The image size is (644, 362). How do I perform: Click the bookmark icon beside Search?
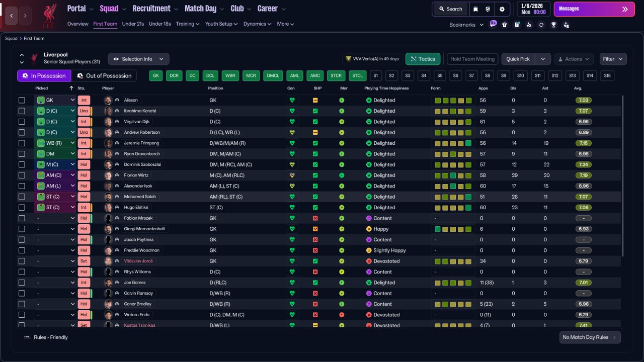tap(475, 9)
